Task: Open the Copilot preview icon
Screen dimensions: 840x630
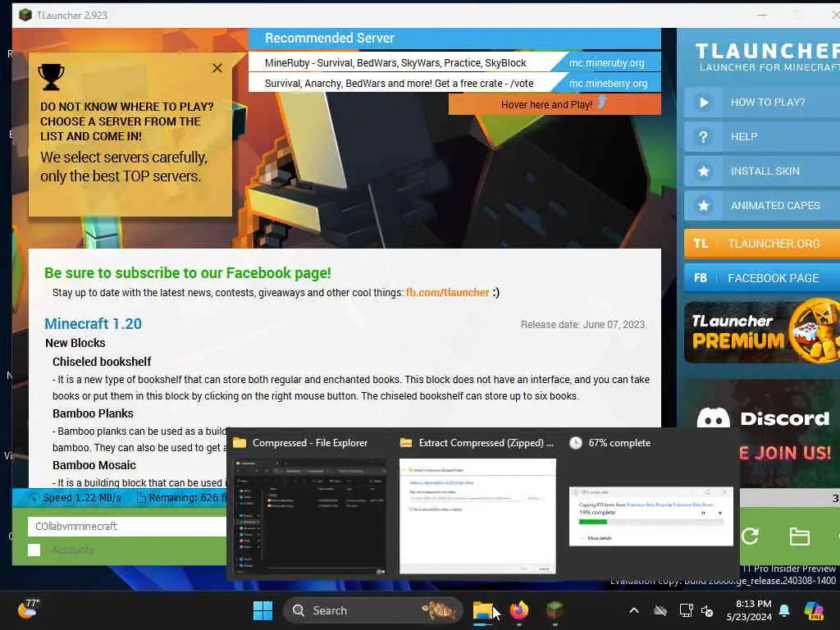Action: click(815, 610)
